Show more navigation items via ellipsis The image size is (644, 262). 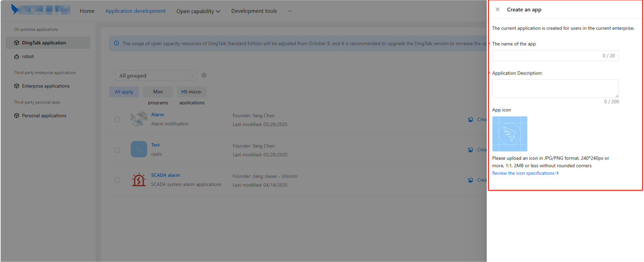290,11
